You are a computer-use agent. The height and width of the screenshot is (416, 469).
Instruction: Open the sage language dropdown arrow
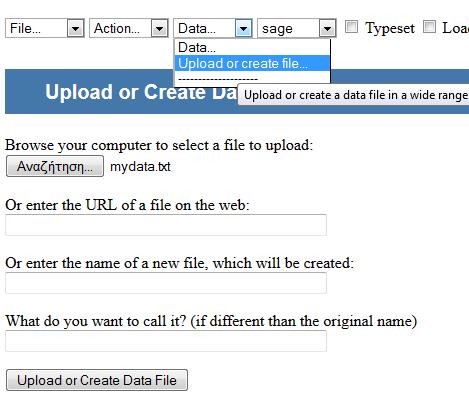[327, 29]
